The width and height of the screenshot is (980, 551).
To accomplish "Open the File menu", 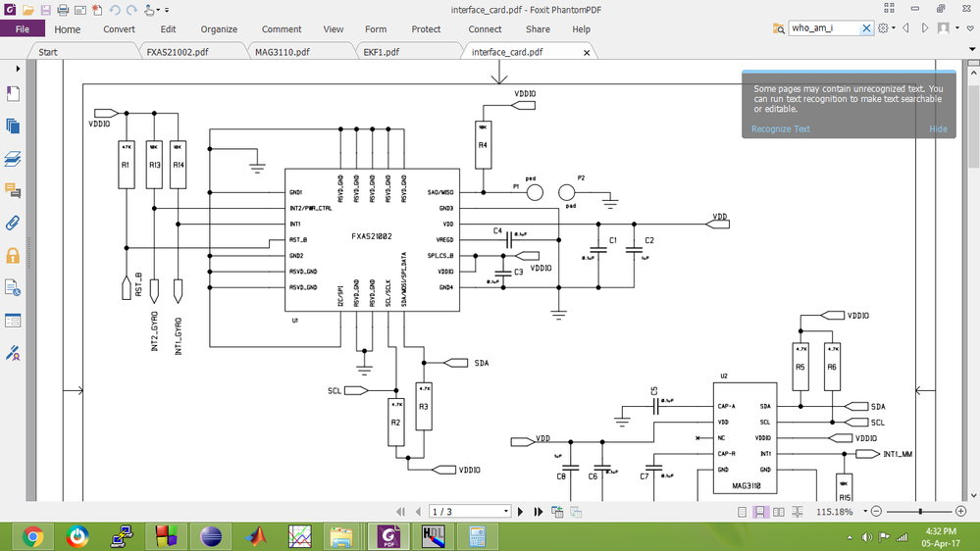I will coord(23,28).
